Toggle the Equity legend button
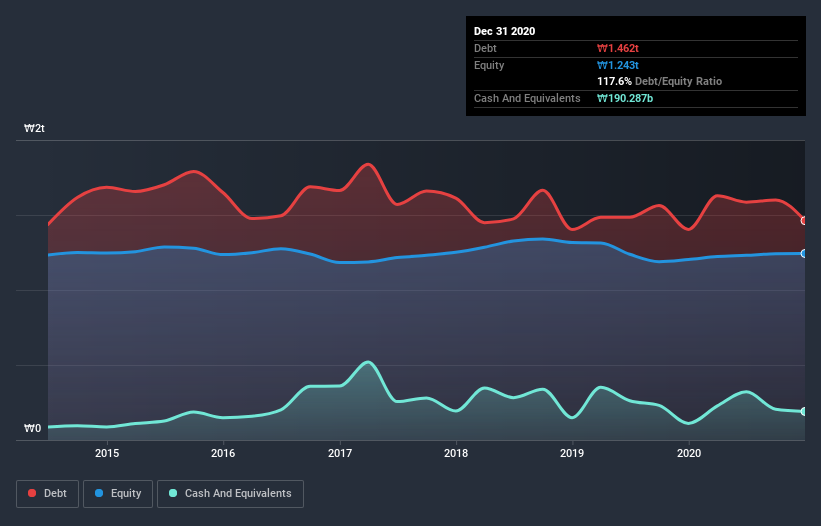Viewport: 821px width, 526px height. [118, 494]
